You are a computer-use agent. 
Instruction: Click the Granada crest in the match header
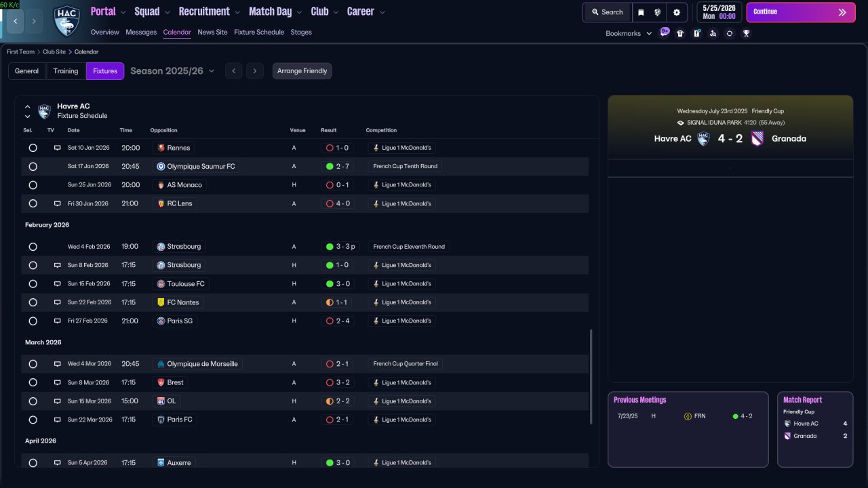(x=757, y=138)
